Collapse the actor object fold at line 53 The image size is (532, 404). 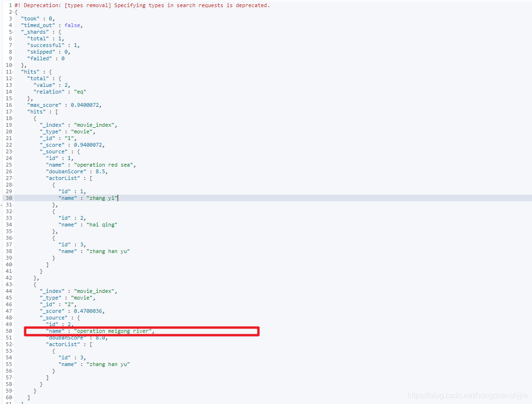pos(13,351)
